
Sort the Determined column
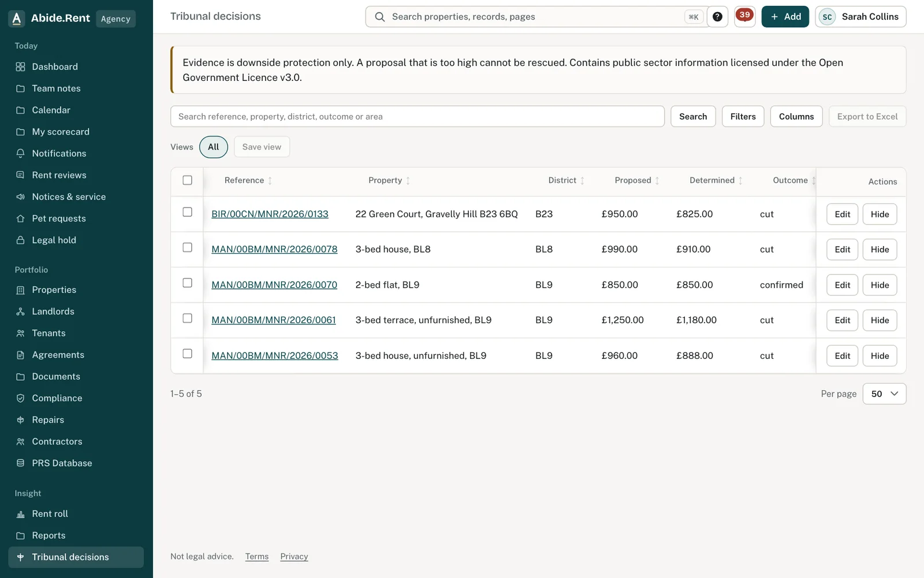point(716,180)
